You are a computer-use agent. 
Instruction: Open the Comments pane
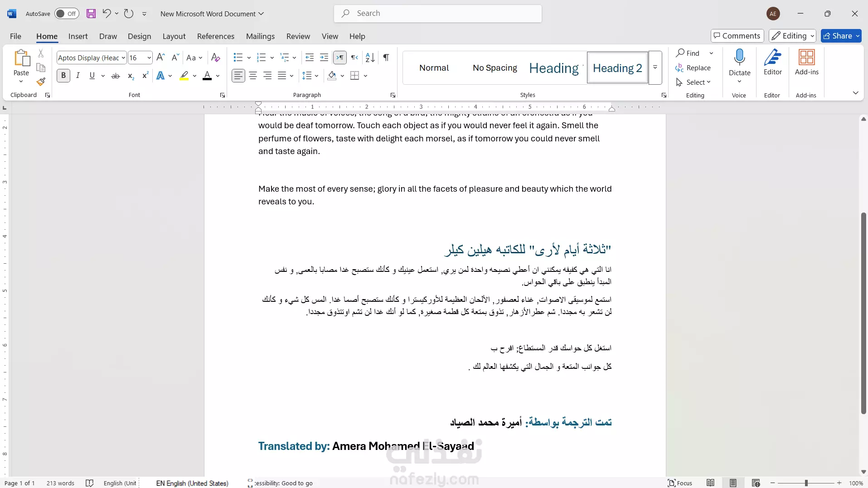click(x=737, y=36)
